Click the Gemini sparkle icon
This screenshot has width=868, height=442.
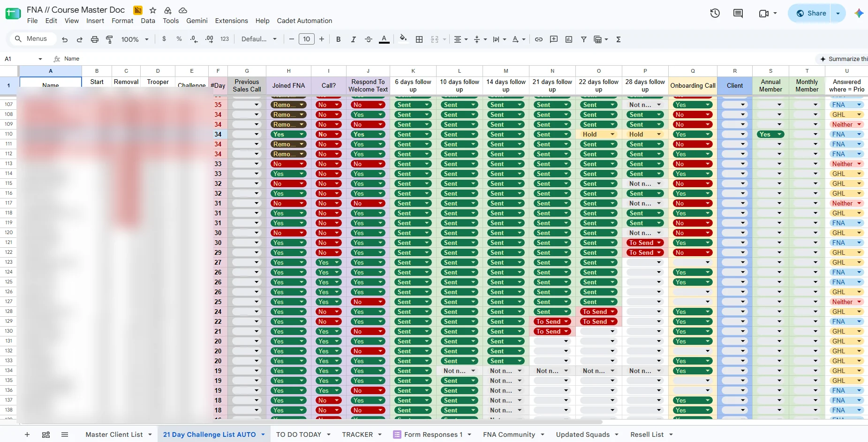(859, 13)
